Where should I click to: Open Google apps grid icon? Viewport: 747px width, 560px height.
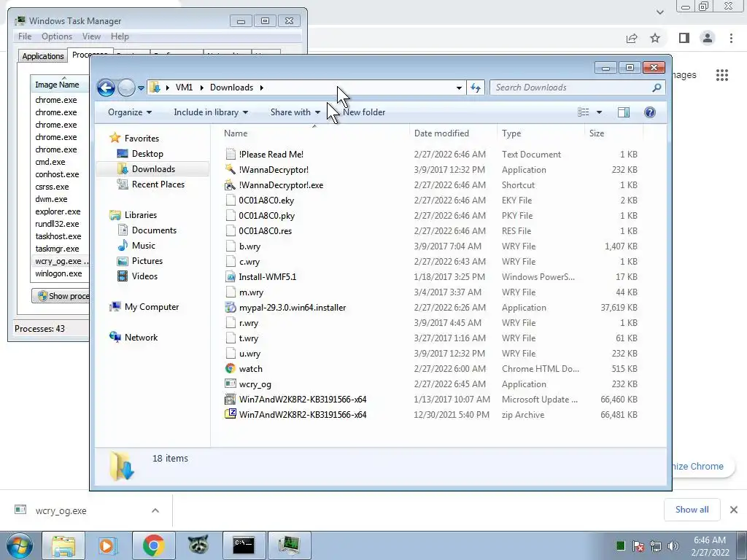(x=722, y=75)
